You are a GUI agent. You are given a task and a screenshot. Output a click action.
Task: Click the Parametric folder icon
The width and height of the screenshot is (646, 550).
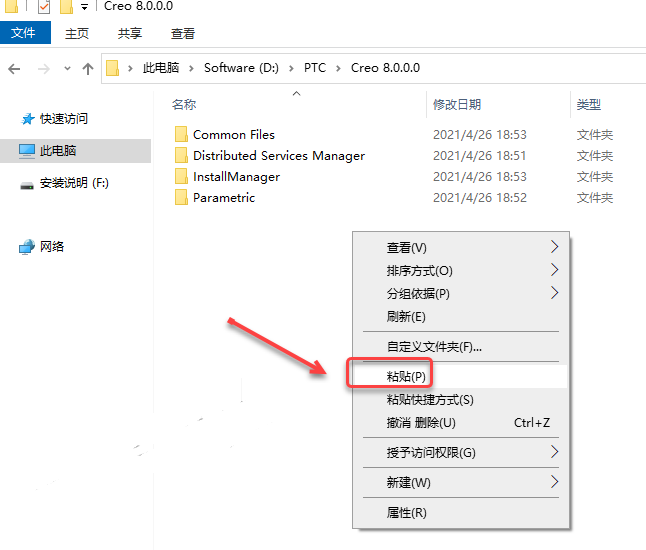(x=181, y=197)
